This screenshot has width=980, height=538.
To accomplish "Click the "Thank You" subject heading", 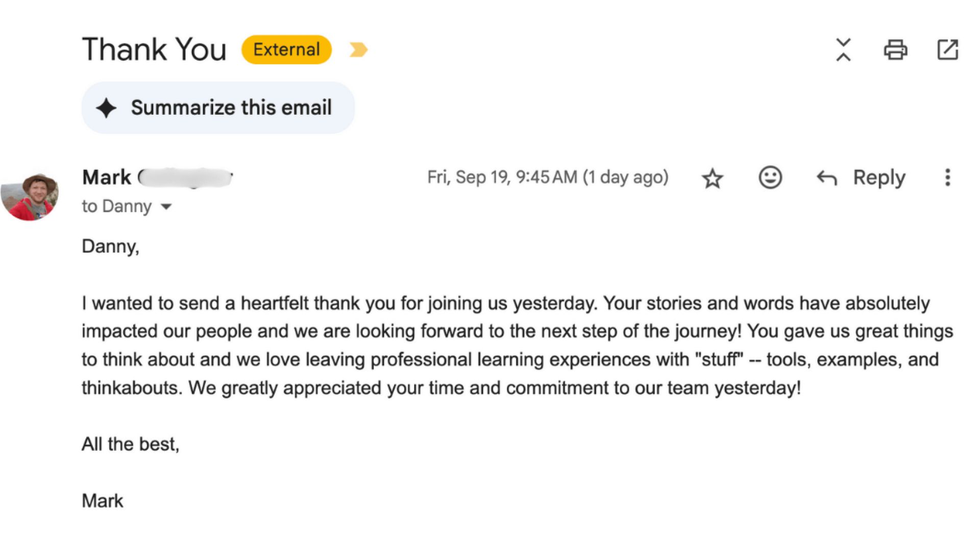I will 154,50.
